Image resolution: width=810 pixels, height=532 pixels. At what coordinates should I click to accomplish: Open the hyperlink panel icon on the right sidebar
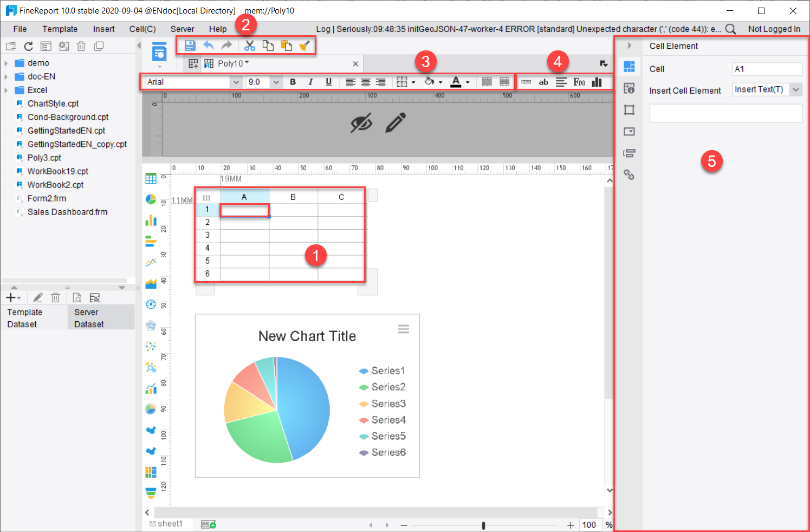click(629, 174)
